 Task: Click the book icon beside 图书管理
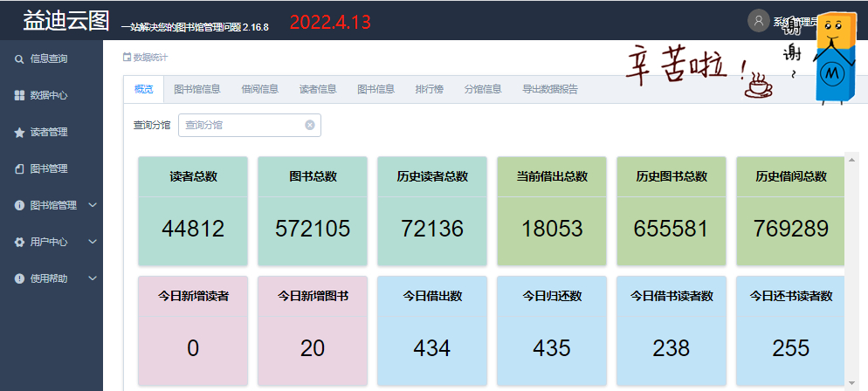pyautogui.click(x=18, y=169)
